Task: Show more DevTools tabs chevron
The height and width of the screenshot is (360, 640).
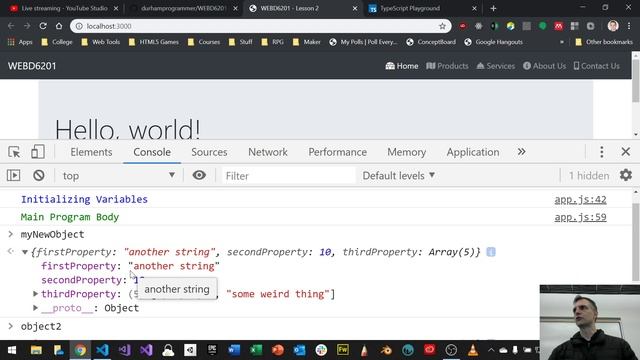Action: pyautogui.click(x=521, y=152)
